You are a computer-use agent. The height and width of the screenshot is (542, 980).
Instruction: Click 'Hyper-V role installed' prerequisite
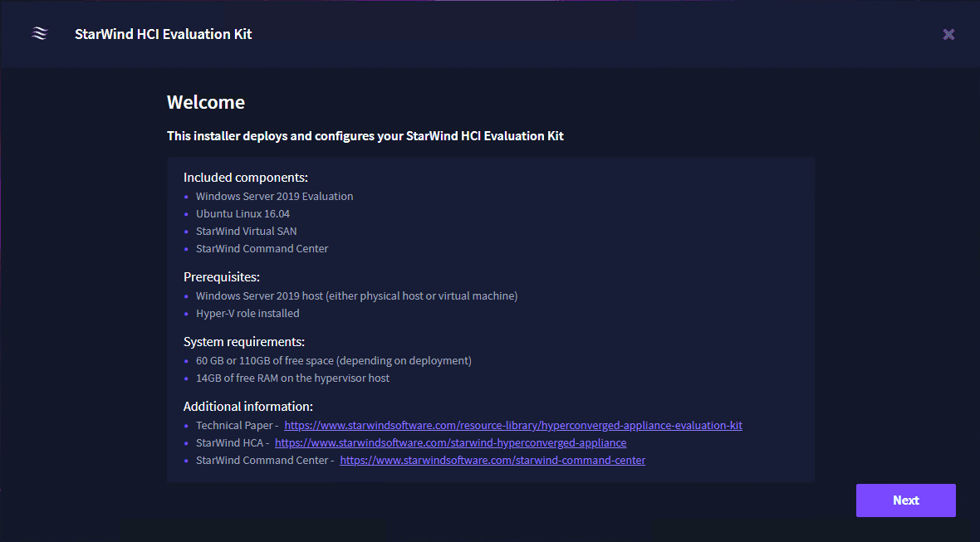pyautogui.click(x=247, y=314)
